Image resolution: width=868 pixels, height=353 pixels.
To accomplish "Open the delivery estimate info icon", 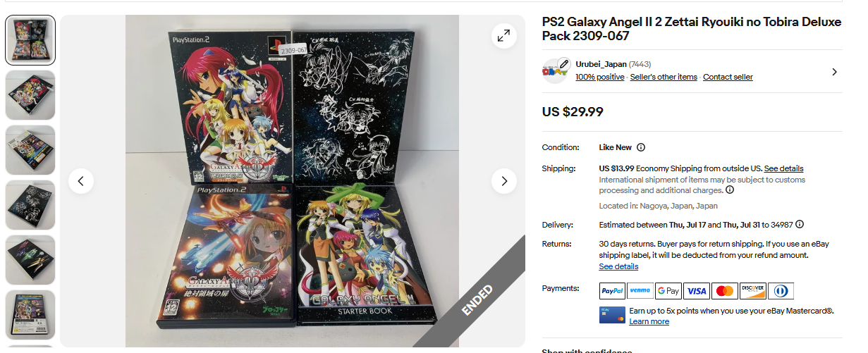I will [x=800, y=225].
